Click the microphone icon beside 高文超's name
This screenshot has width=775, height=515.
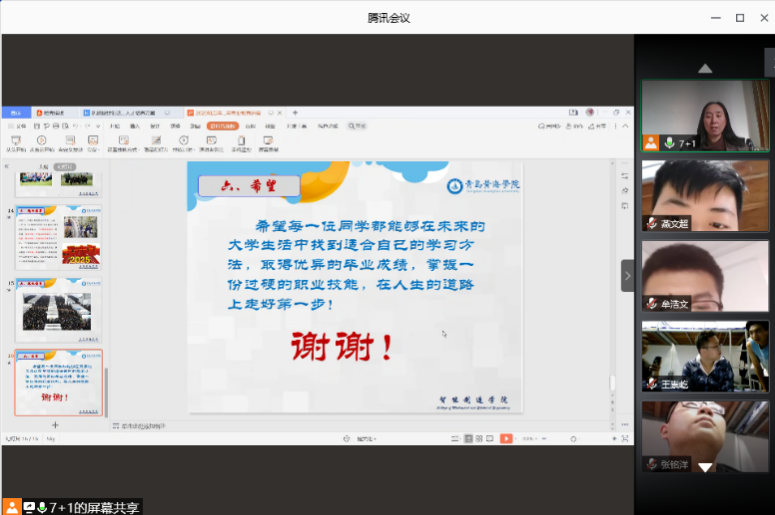(x=651, y=223)
